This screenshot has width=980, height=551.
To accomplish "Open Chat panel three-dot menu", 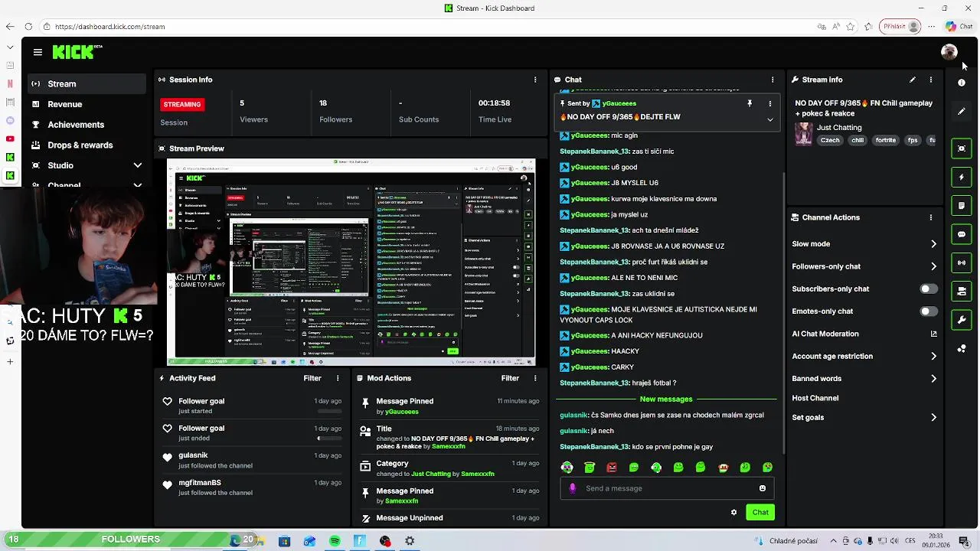I will point(773,80).
